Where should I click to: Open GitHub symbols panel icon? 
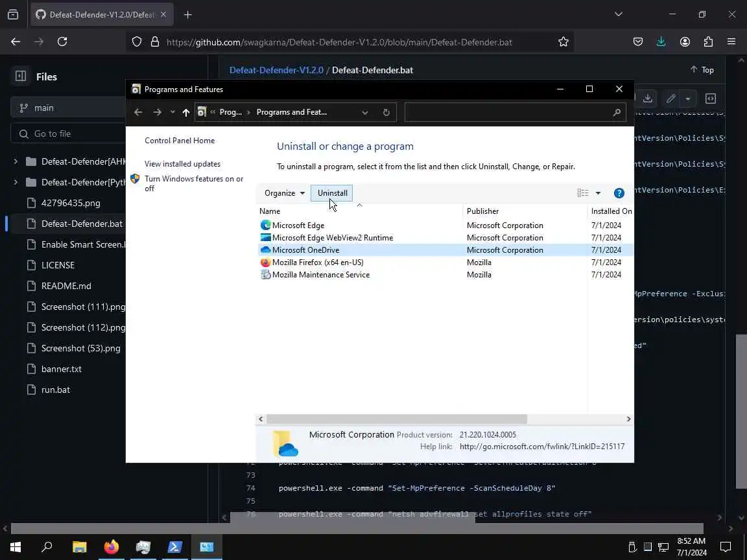point(710,99)
